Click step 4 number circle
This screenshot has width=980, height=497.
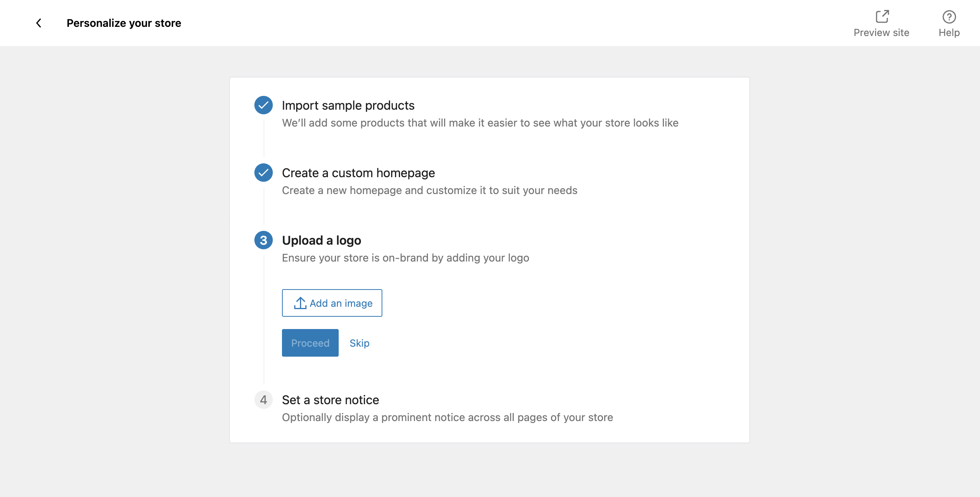[x=264, y=400]
